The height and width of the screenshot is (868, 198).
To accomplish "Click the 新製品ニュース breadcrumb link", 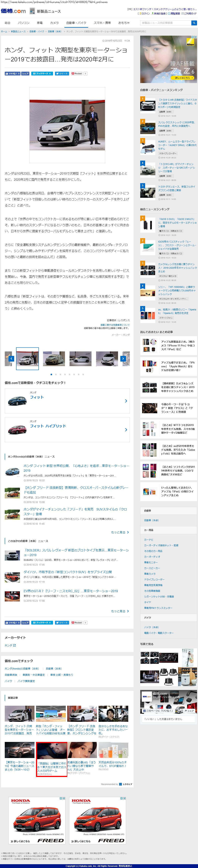I will 18,31.
